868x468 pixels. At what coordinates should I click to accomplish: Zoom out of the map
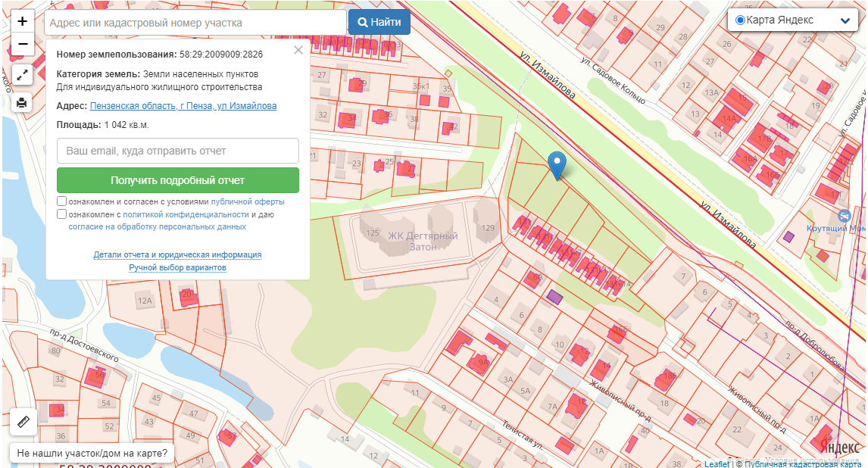coord(23,44)
